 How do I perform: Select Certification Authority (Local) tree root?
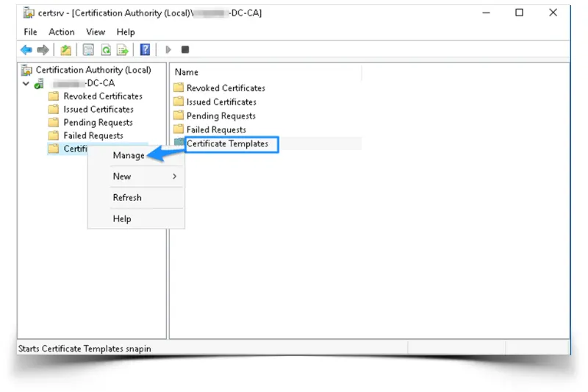click(93, 70)
